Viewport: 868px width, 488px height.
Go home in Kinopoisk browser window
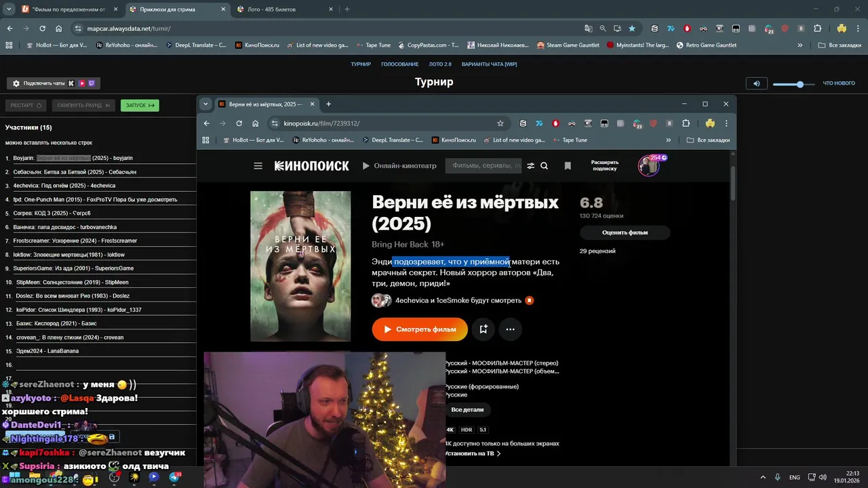coord(255,123)
